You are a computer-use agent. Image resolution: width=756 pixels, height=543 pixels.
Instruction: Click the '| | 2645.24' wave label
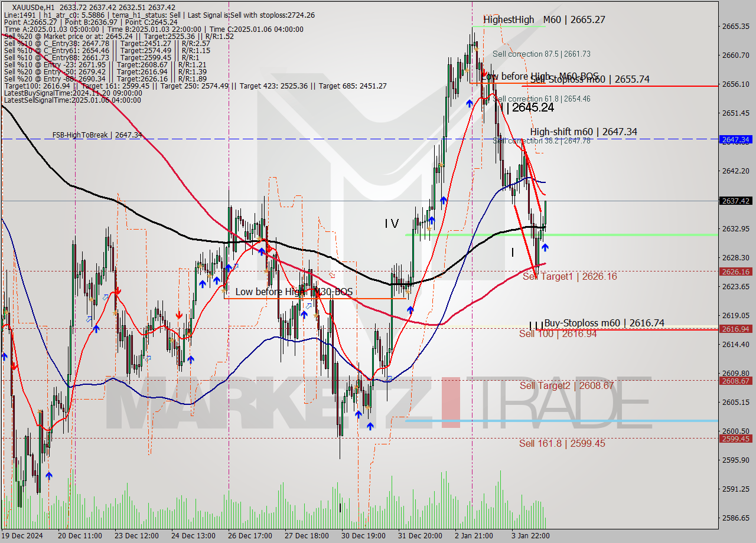[x=527, y=107]
